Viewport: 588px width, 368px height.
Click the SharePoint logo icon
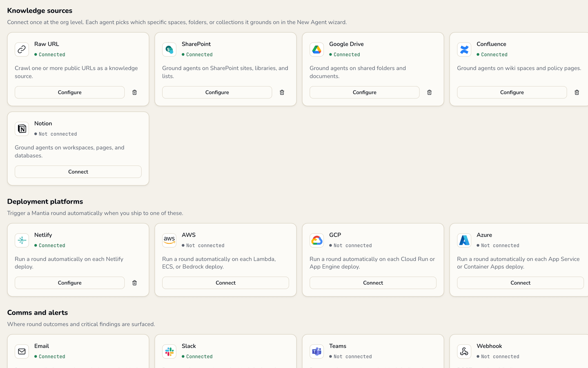pos(169,49)
